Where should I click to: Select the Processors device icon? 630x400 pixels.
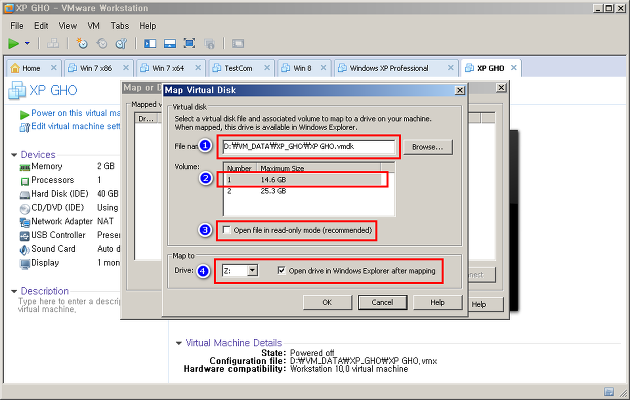coord(25,181)
